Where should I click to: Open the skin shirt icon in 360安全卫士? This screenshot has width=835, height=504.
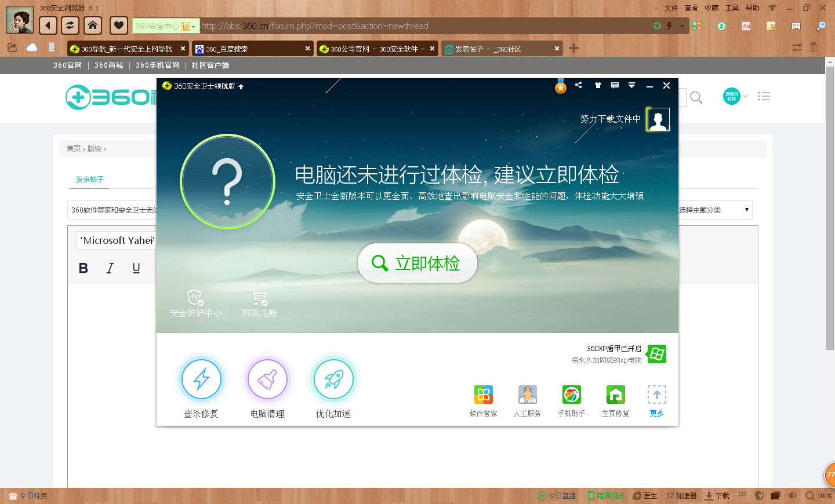pos(598,85)
